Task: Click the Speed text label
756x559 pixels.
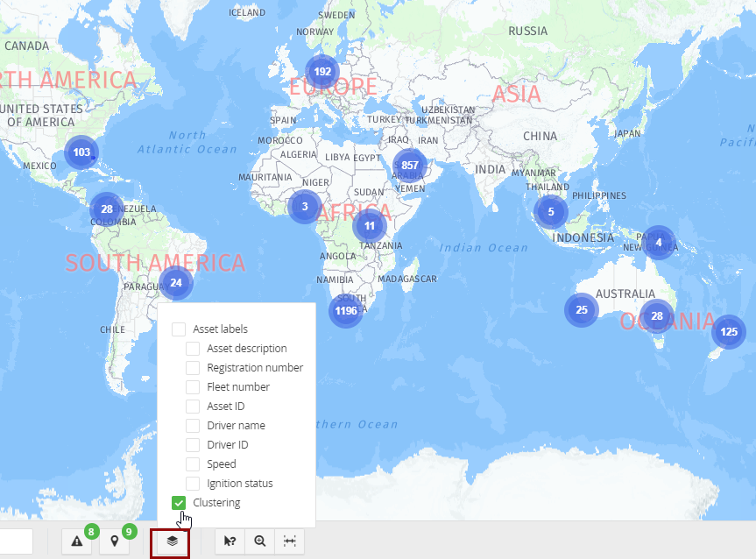Action: 222,464
